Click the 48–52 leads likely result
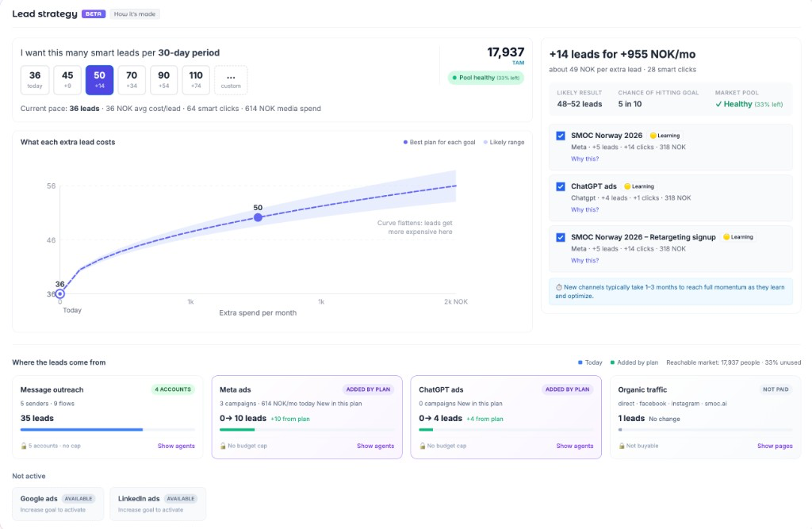 pyautogui.click(x=580, y=104)
